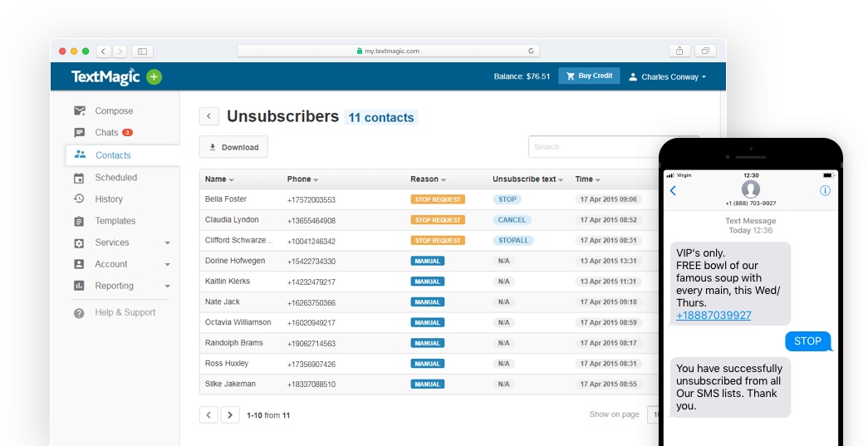This screenshot has width=868, height=446.
Task: Click the Help & Support question icon
Action: tap(79, 312)
